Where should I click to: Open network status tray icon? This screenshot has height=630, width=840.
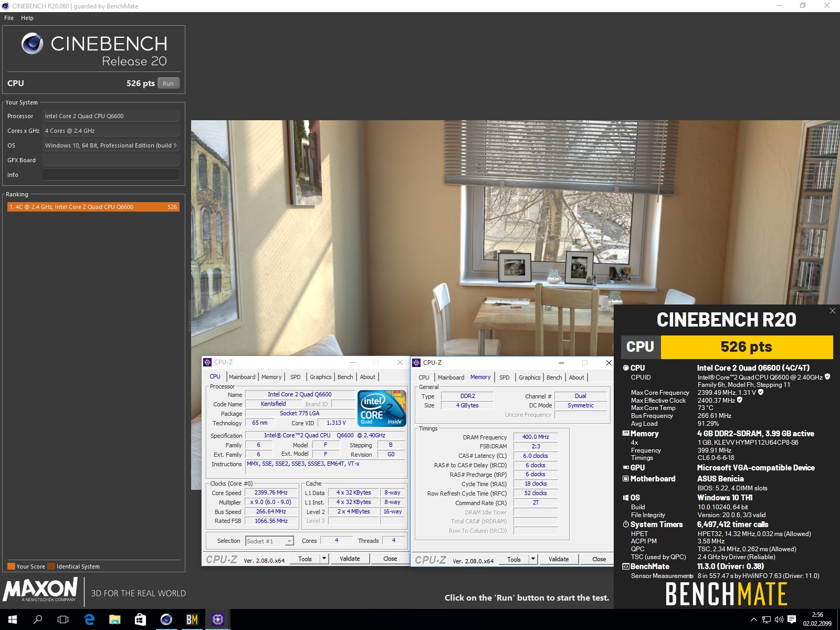[766, 619]
